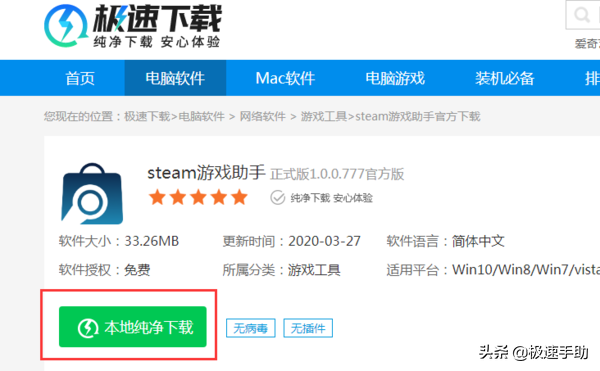600x371 pixels.
Task: Click the 无病毒 tag
Action: pyautogui.click(x=251, y=328)
